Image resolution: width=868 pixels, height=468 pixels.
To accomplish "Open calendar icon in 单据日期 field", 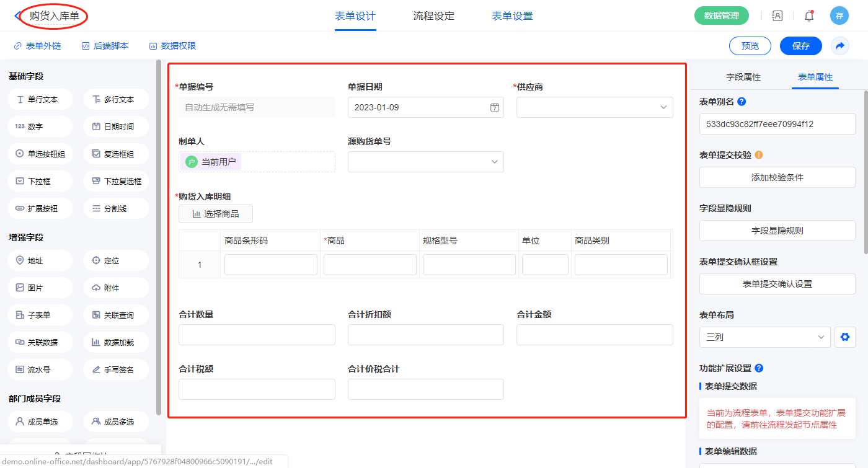I will 495,107.
